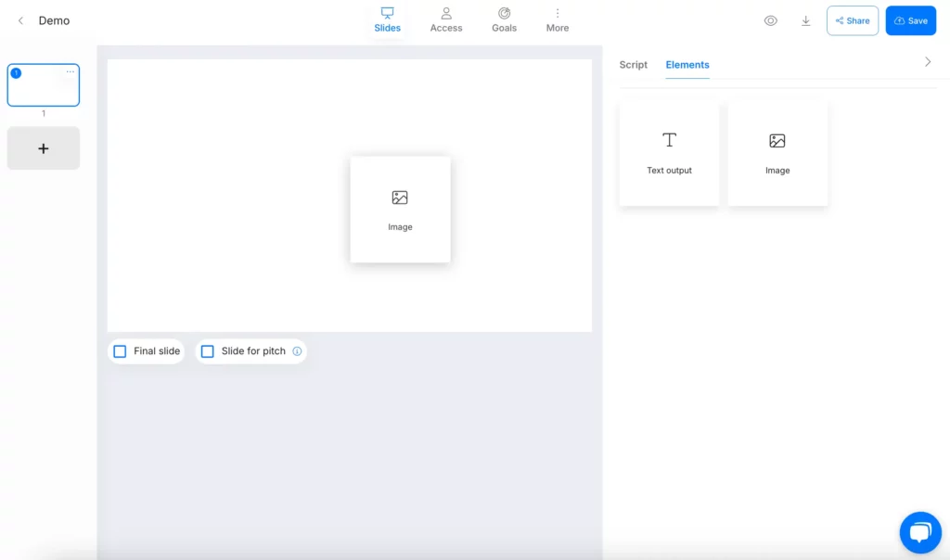
Task: Open the Goals section
Action: (504, 19)
